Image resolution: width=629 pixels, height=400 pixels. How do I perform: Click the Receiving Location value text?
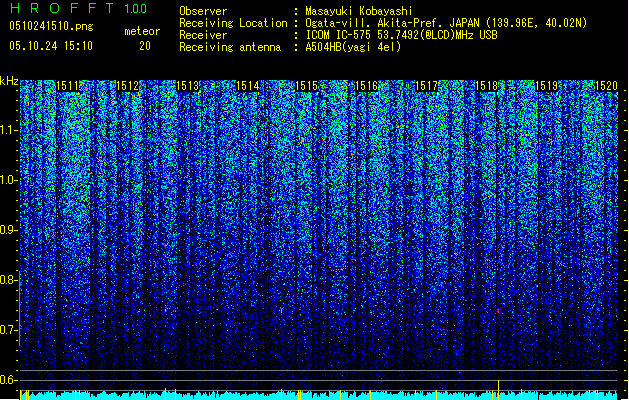pos(446,23)
